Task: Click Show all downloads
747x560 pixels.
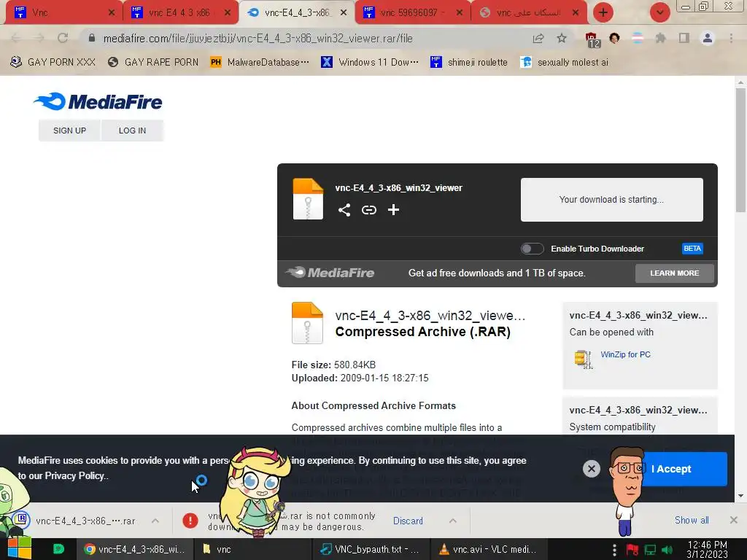Action: click(692, 520)
